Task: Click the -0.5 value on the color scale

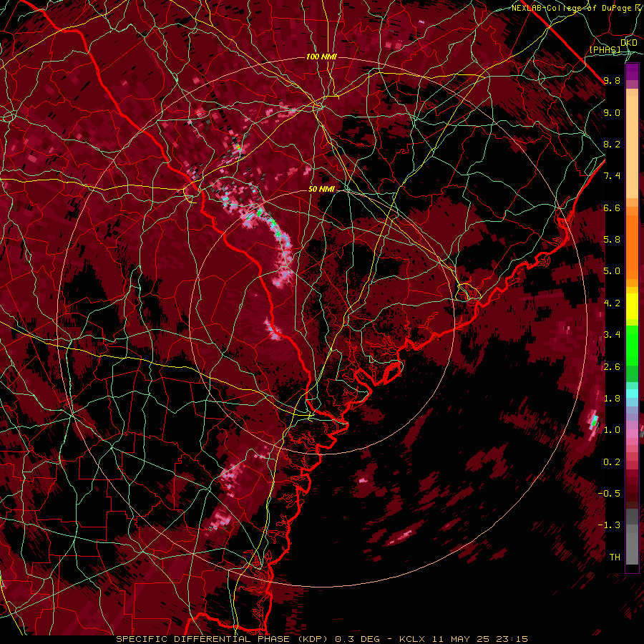Action: (x=609, y=494)
